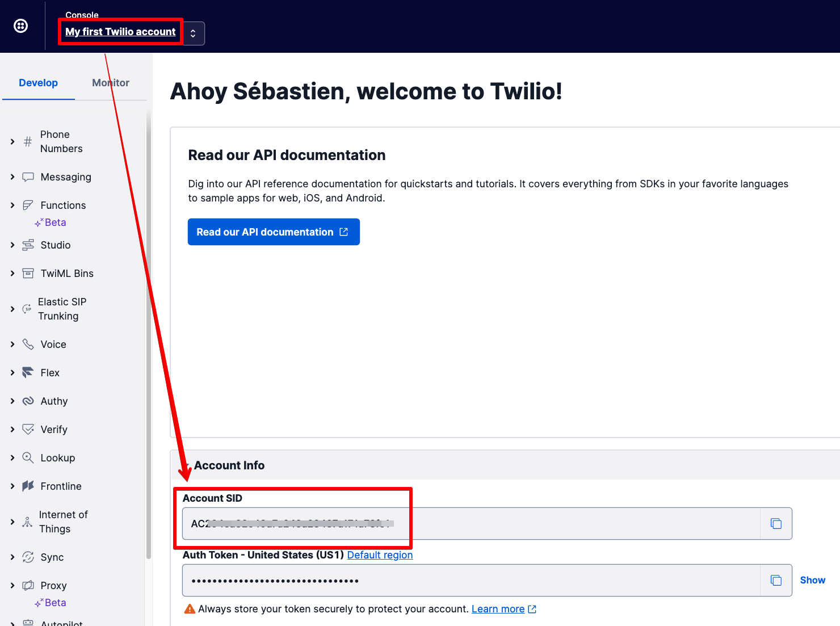This screenshot has width=840, height=626.
Task: Click the Studio flow icon
Action: click(x=28, y=245)
